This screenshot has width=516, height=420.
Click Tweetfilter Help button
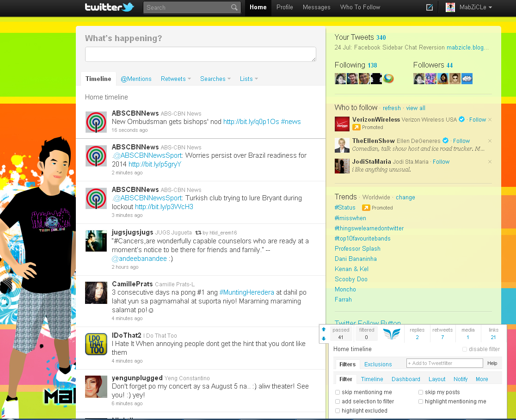[x=492, y=364]
